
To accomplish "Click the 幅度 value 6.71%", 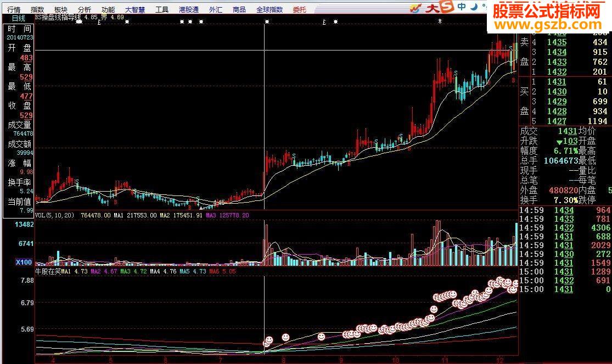I will (x=566, y=151).
